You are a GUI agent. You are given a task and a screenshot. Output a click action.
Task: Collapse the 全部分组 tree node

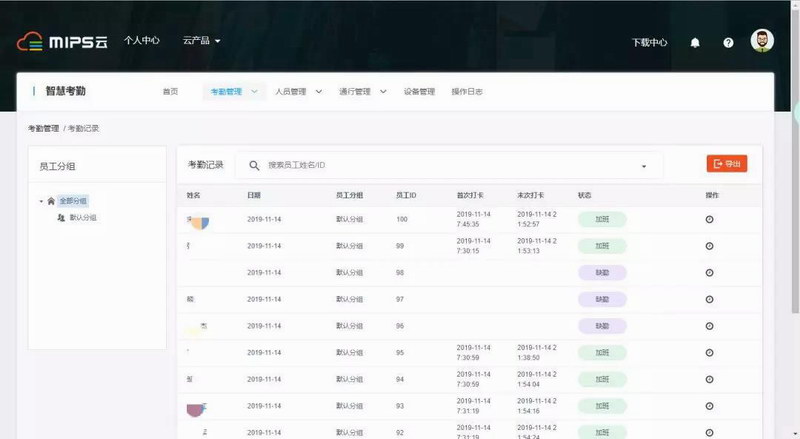pos(41,201)
